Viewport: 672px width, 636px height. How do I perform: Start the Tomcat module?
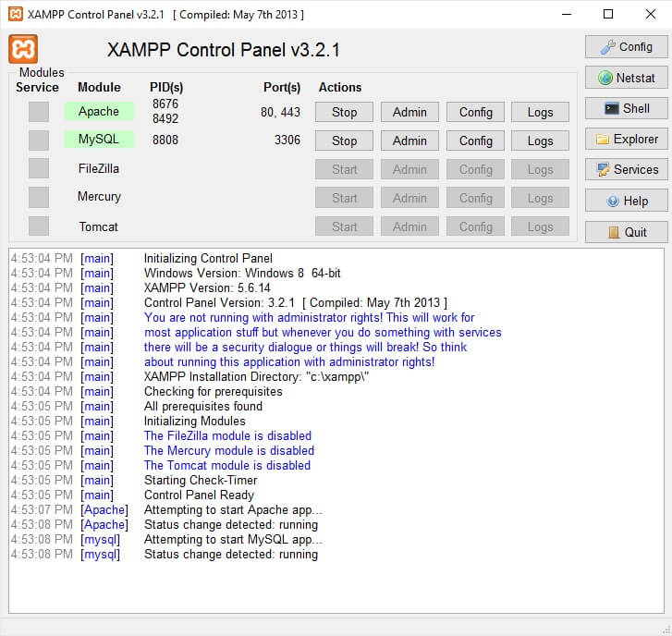click(x=344, y=226)
